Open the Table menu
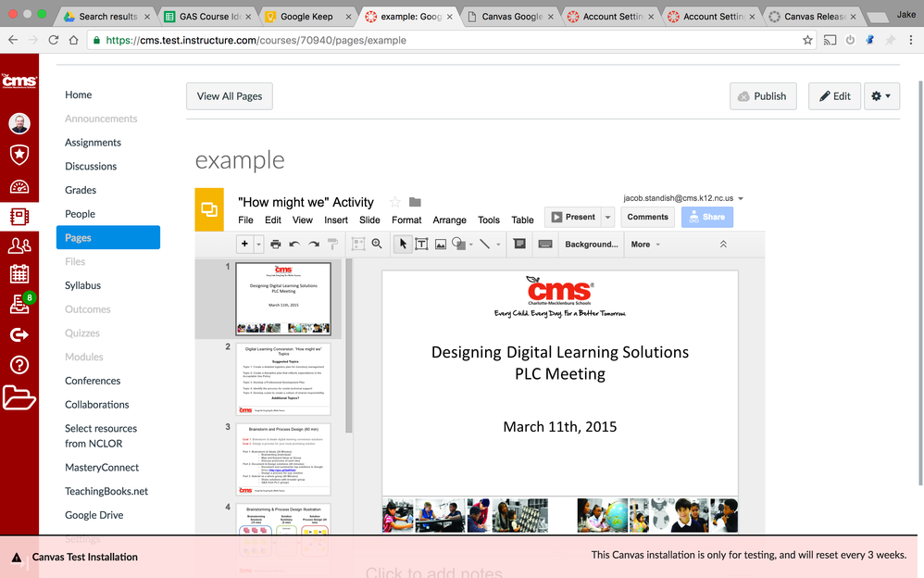Image resolution: width=924 pixels, height=578 pixels. tap(522, 220)
